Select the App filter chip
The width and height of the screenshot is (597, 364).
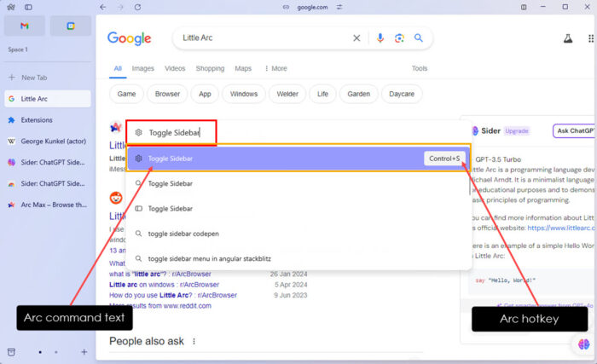pyautogui.click(x=205, y=94)
